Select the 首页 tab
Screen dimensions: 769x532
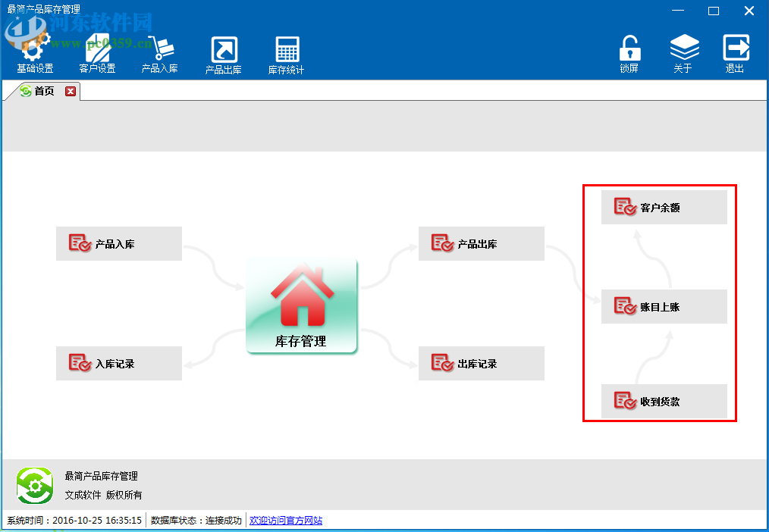pos(44,91)
